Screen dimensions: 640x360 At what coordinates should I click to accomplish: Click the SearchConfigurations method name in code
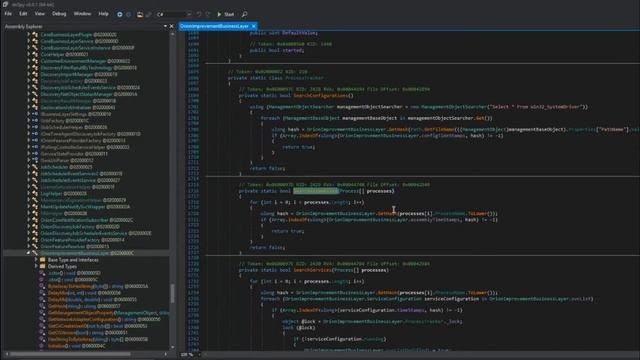pyautogui.click(x=321, y=96)
